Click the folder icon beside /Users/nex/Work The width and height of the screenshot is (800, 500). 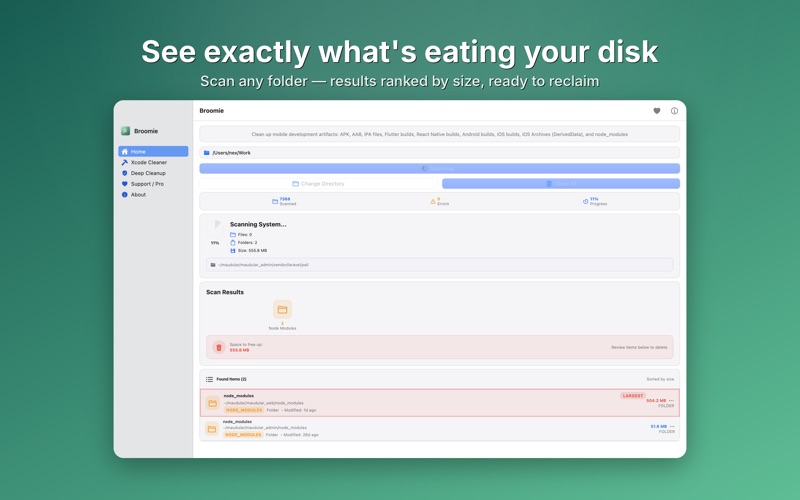point(207,153)
